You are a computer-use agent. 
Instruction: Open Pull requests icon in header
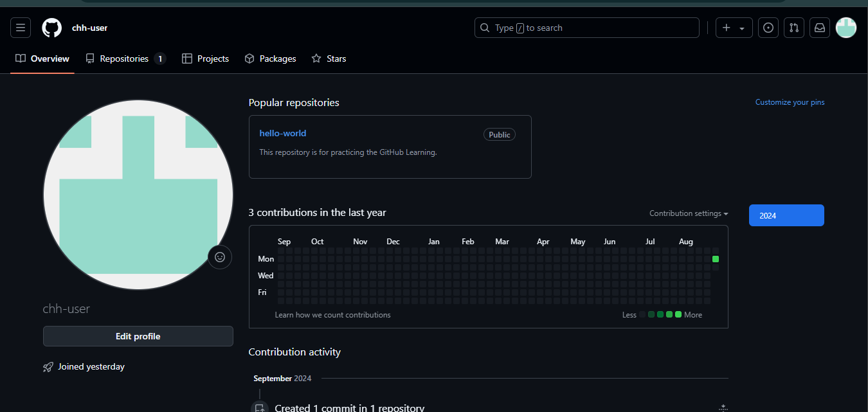tap(794, 28)
